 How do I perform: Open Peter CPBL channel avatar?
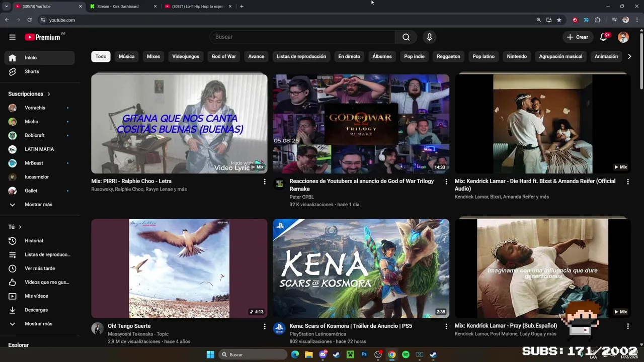point(279,184)
